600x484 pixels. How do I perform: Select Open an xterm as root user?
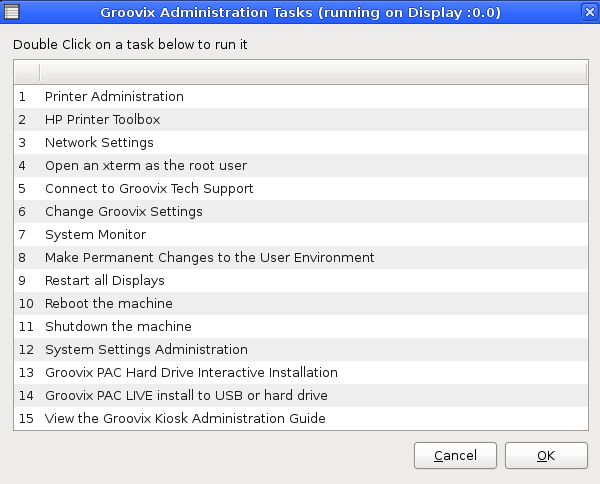145,166
